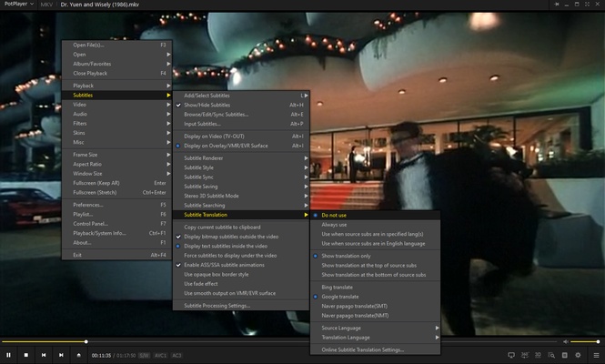
Task: Open the PotPlayer logo menu
Action: click(18, 5)
